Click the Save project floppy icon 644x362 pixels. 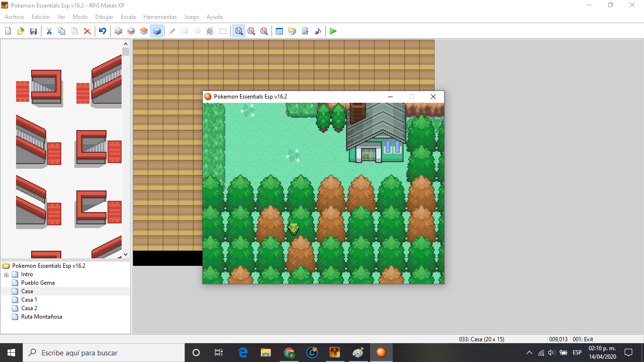(33, 31)
